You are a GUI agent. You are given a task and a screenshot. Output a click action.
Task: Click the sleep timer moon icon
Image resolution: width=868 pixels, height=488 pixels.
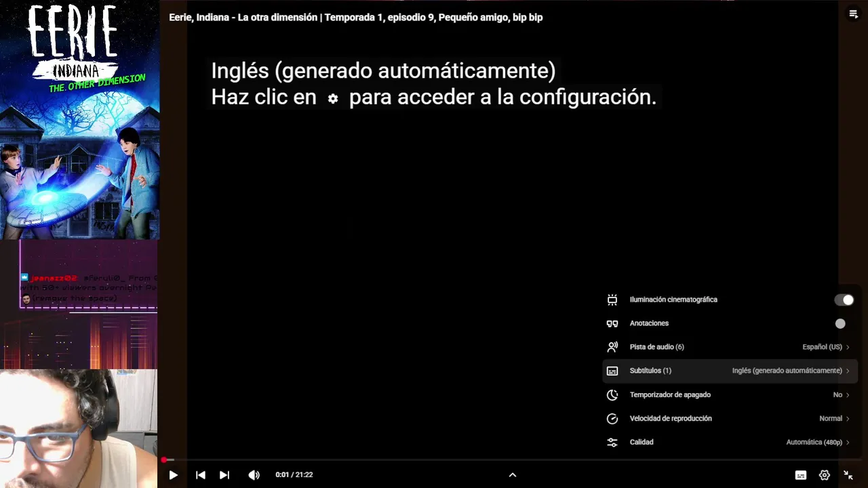point(612,394)
